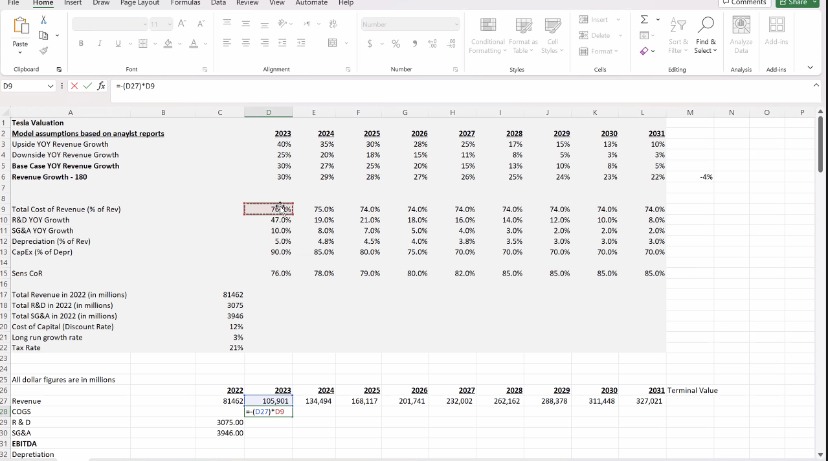Toggle Align Right

point(264,43)
